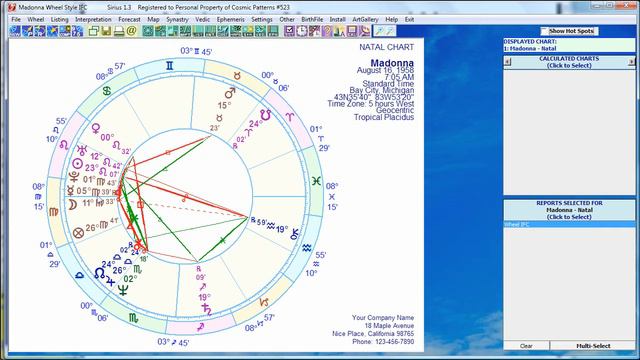Screen dimensions: 640x360
Task: Open the BirthFile menu
Action: (x=312, y=19)
